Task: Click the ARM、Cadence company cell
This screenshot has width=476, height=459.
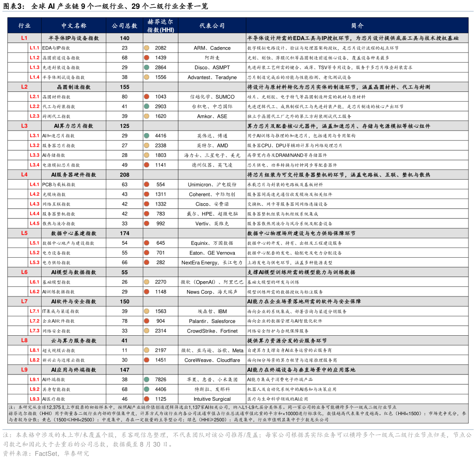Action: tap(212, 48)
